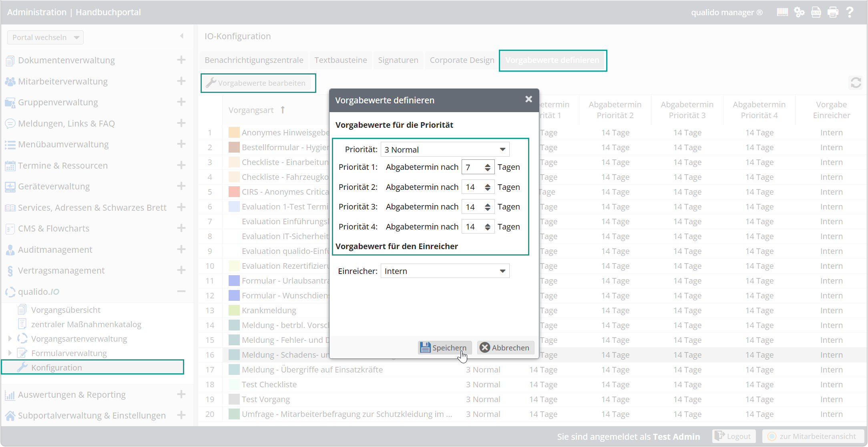868x447 pixels.
Task: Click the Services, Adressen & Schwarzes Brett icon
Action: (x=10, y=207)
